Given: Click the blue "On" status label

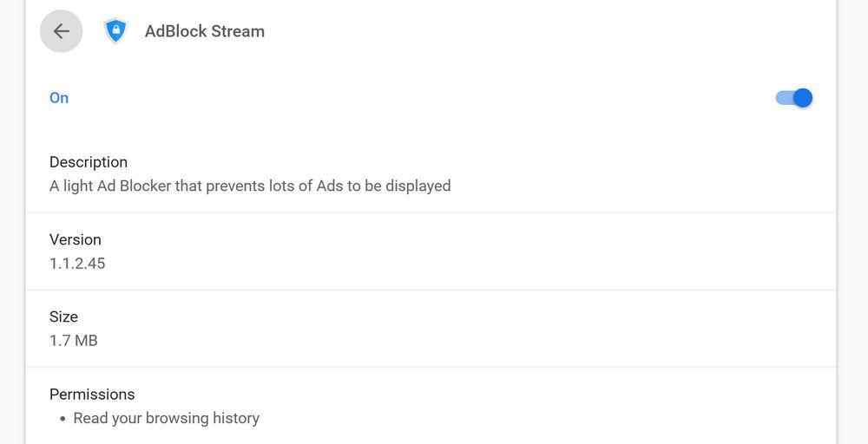Looking at the screenshot, I should point(59,98).
